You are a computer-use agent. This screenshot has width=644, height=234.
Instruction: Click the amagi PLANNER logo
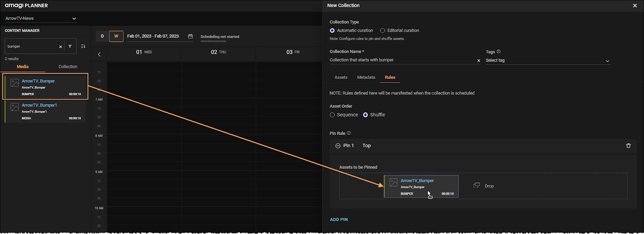click(26, 6)
